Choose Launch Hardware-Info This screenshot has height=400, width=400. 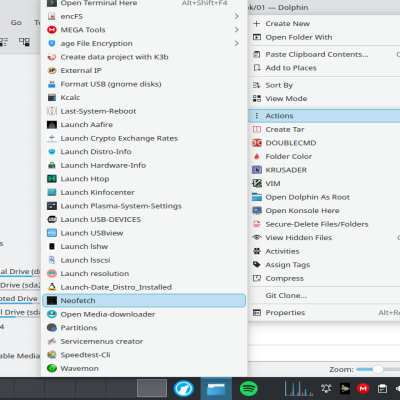(x=144, y=165)
